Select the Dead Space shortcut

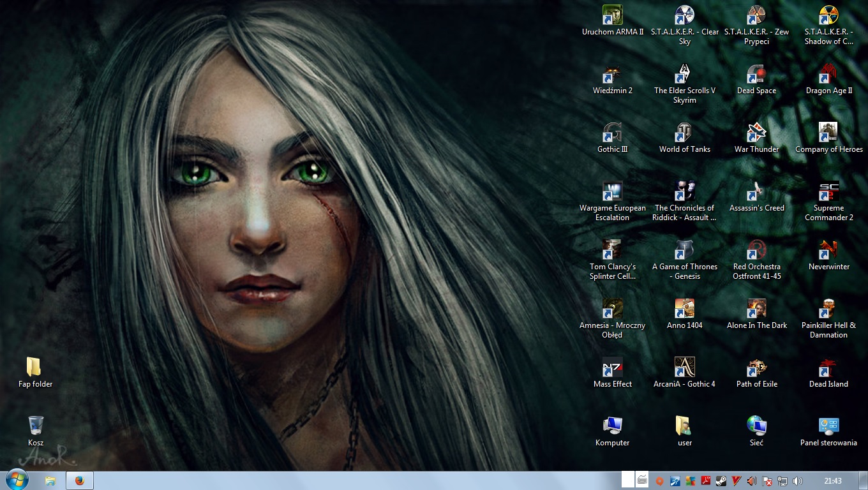[x=756, y=80]
